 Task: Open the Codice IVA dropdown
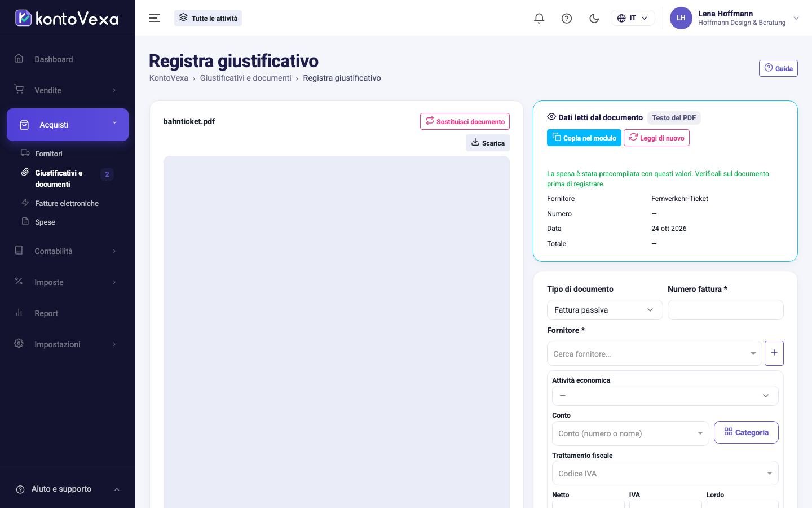[665, 474]
